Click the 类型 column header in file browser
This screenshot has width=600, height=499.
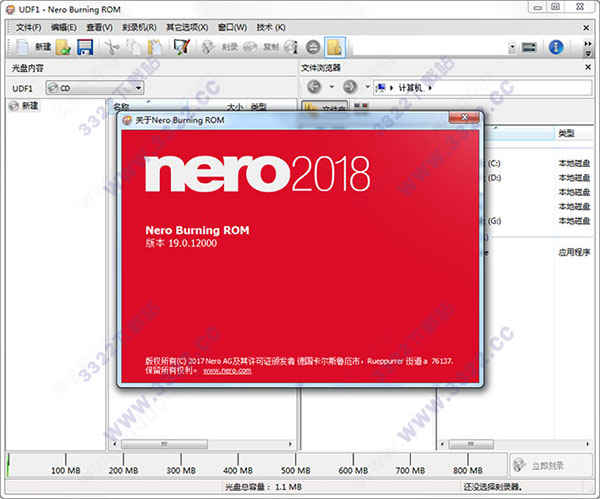tap(566, 133)
